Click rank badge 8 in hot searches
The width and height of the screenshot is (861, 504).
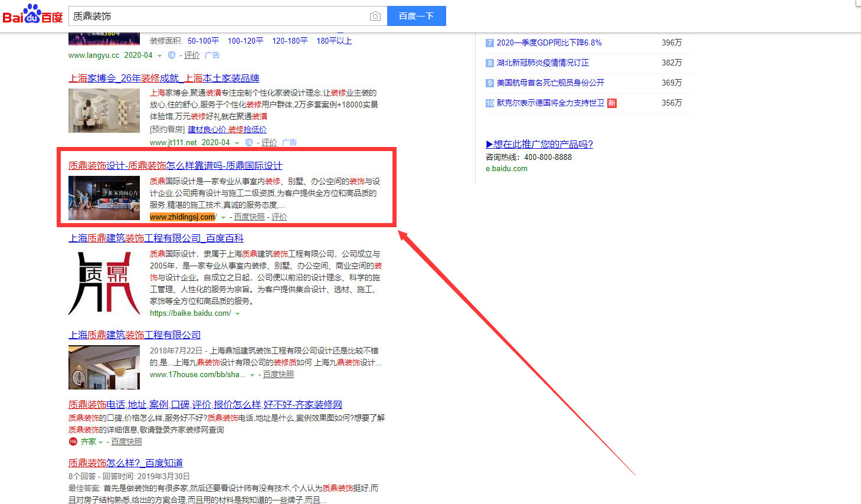[490, 63]
